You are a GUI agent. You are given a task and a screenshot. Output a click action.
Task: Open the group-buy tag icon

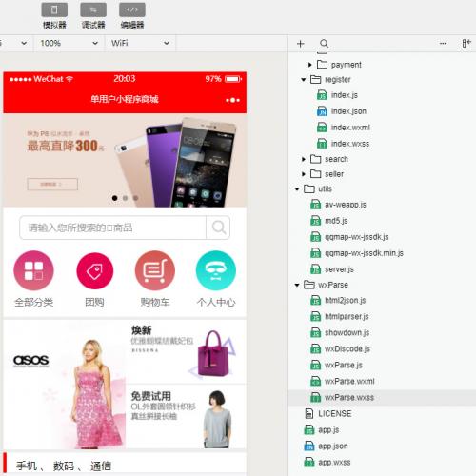(x=94, y=270)
